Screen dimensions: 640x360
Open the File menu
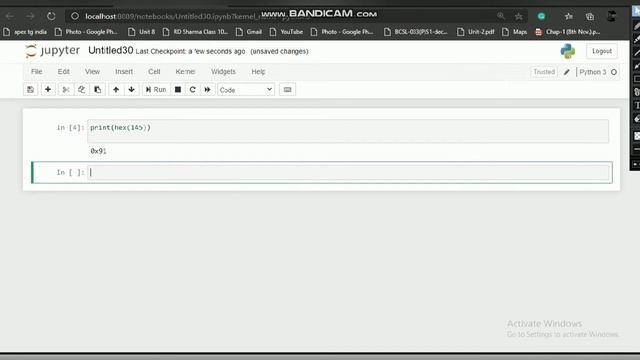pyautogui.click(x=37, y=71)
